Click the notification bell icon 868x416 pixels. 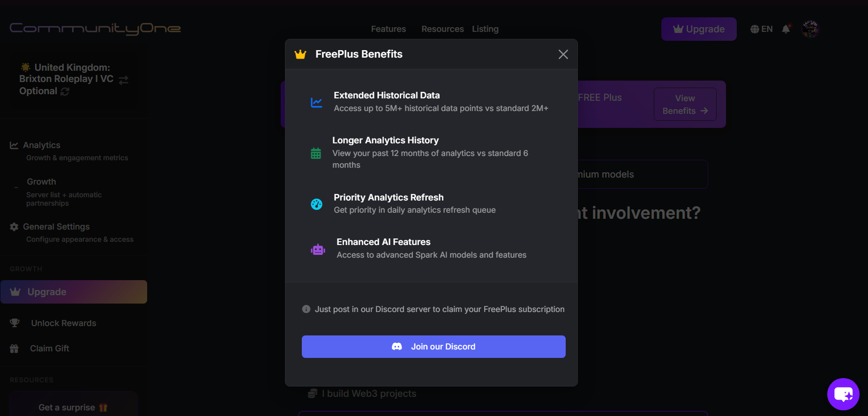786,29
